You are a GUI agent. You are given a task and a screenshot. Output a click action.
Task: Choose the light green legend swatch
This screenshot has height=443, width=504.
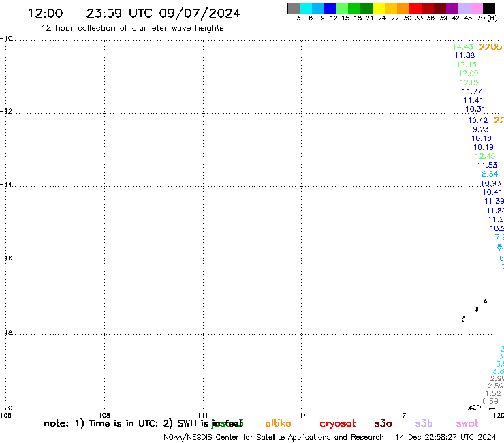coord(342,8)
